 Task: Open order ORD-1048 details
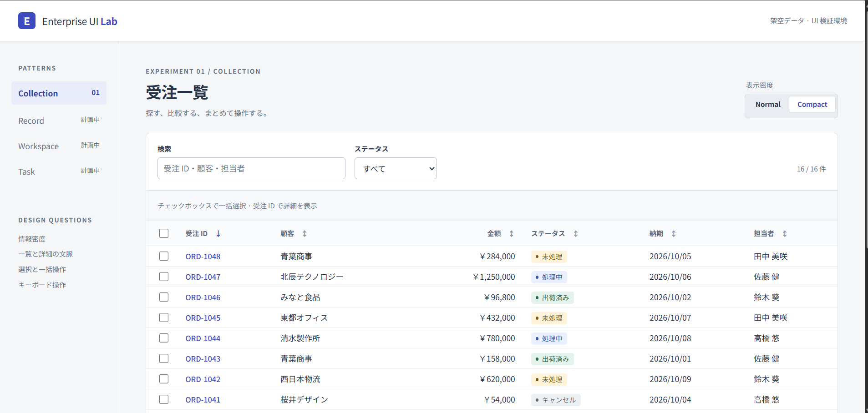pos(203,257)
